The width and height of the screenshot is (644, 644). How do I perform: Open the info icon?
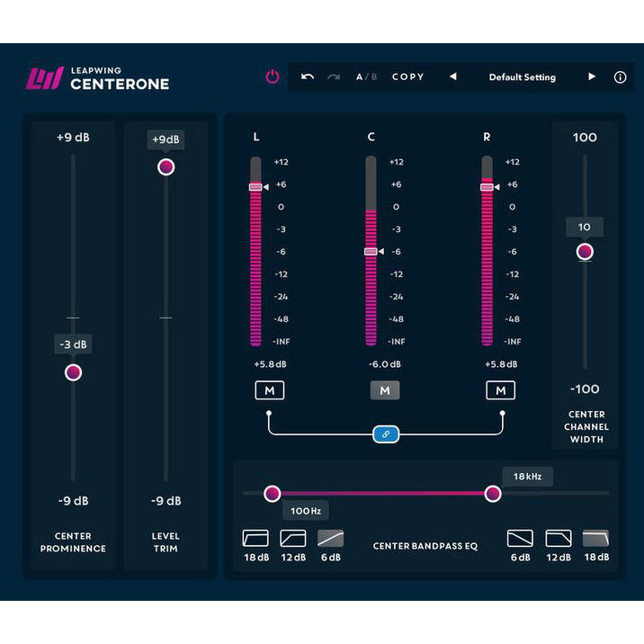tap(620, 77)
